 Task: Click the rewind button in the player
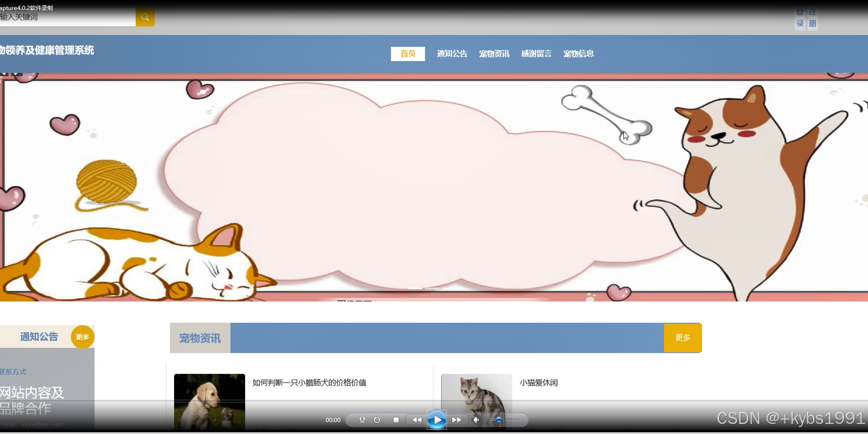[x=417, y=420]
